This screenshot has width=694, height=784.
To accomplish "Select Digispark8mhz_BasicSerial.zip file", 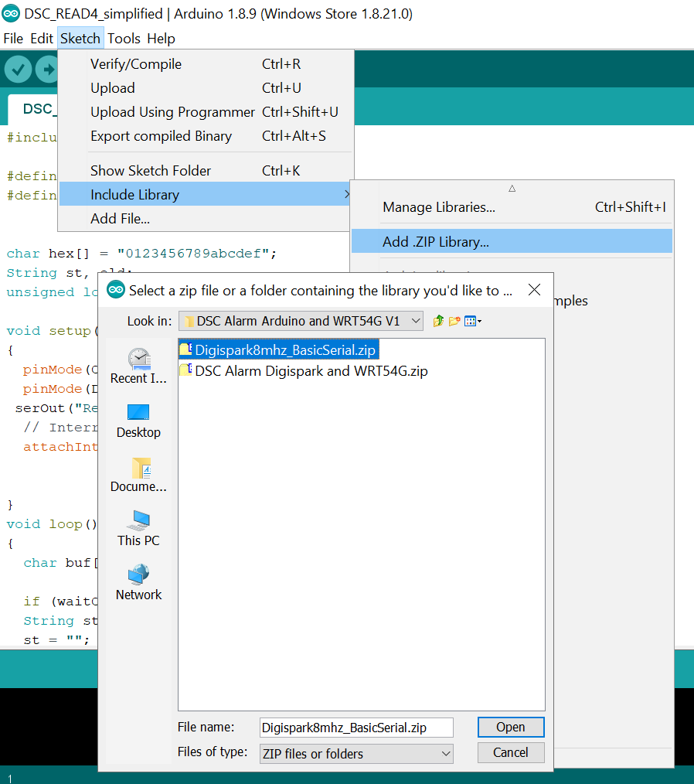I will point(279,349).
